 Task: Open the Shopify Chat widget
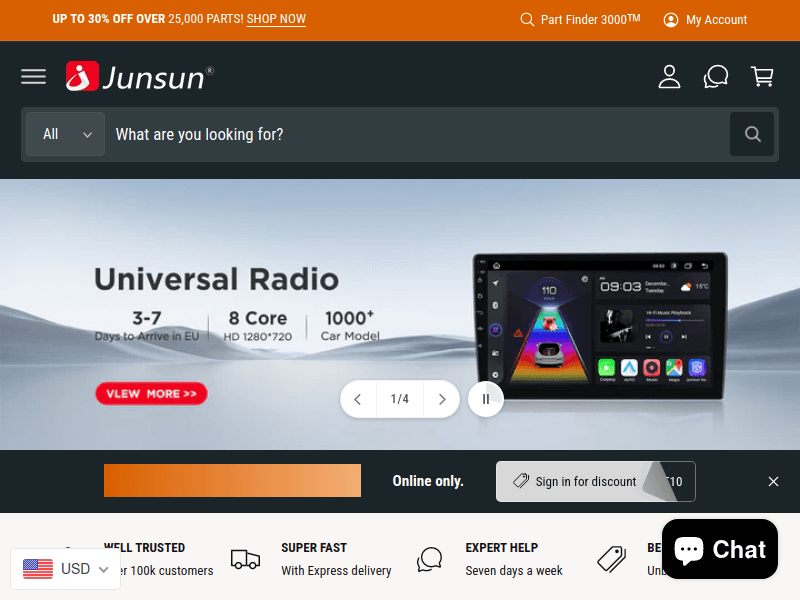point(719,549)
